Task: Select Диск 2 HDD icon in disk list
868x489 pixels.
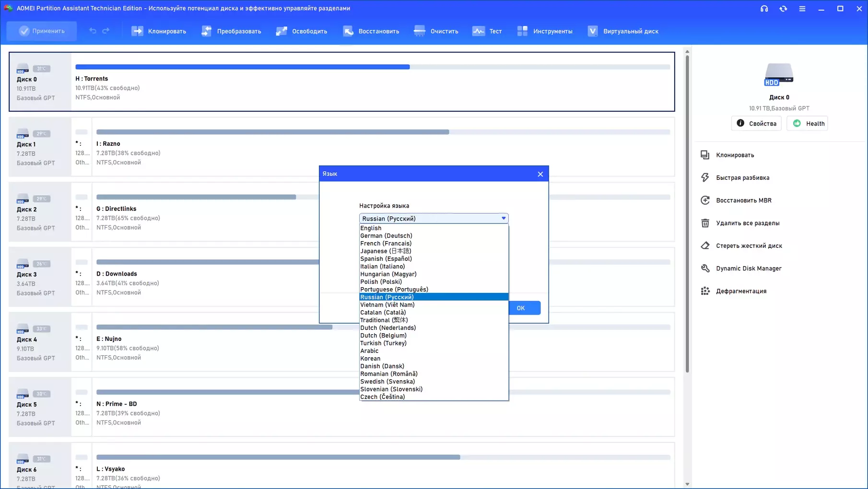Action: 23,199
